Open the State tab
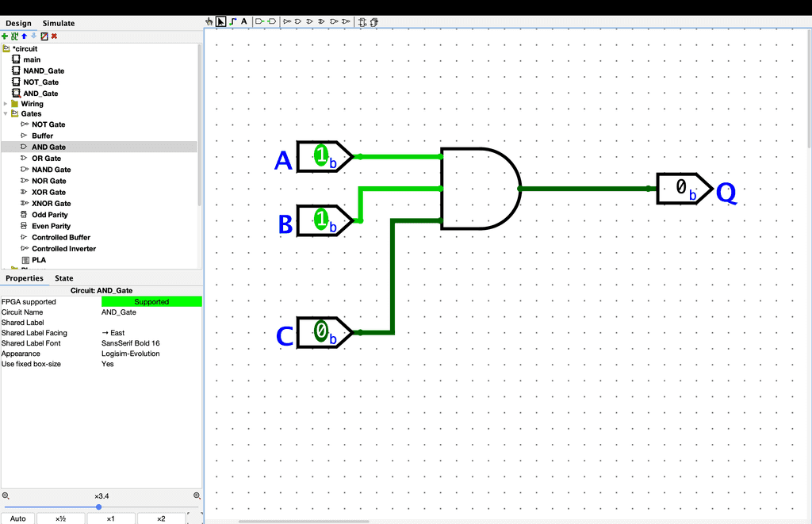 click(x=63, y=278)
